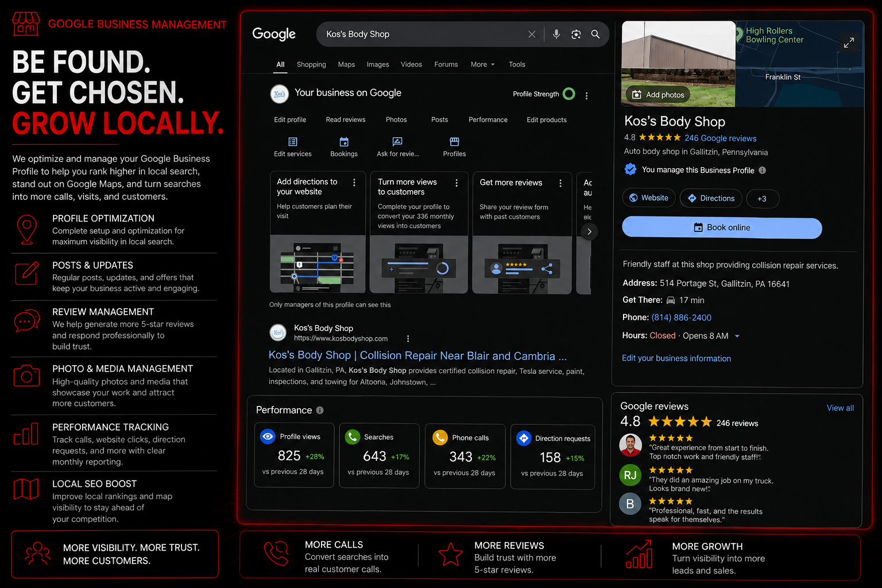The image size is (882, 588).
Task: Click the green Searches icon
Action: 352,437
